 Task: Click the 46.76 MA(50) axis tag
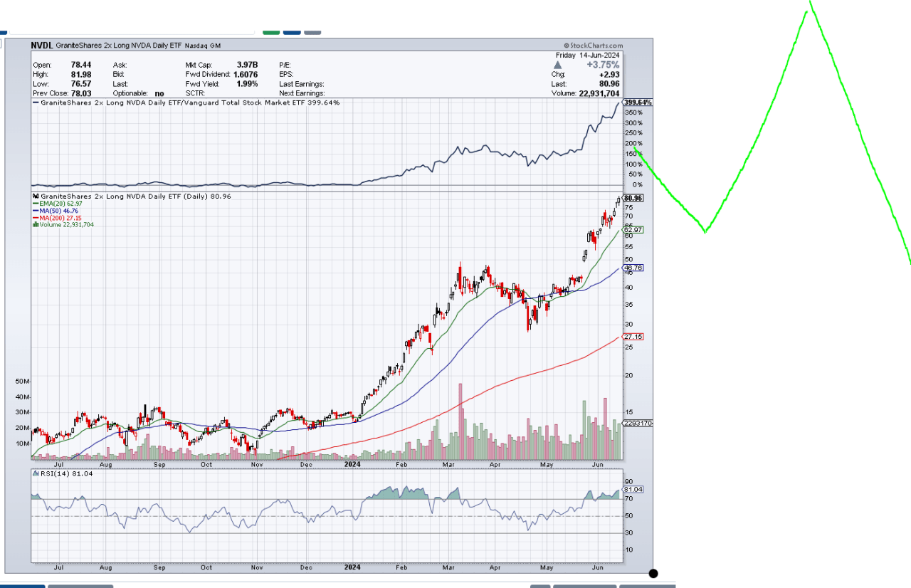pyautogui.click(x=633, y=268)
